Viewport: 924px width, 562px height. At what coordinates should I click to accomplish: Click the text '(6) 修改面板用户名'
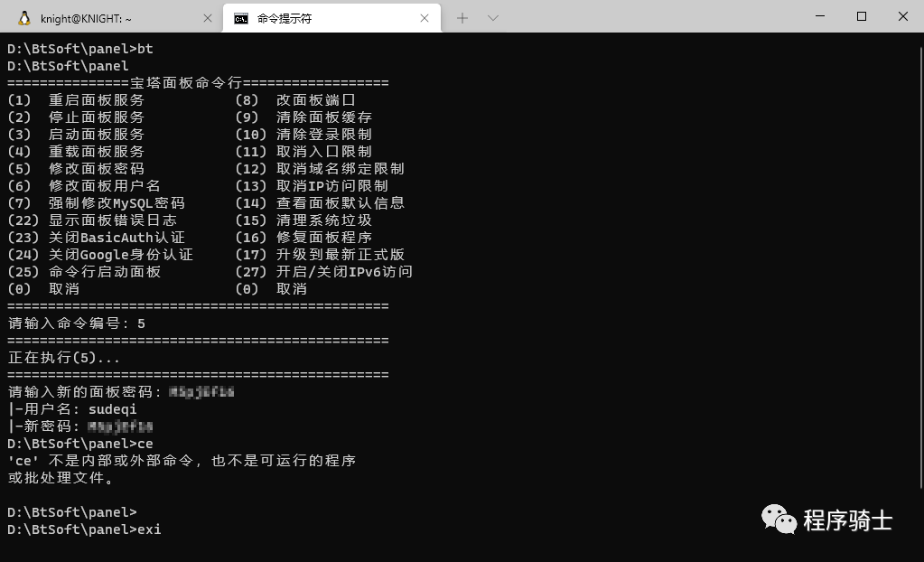(x=84, y=186)
